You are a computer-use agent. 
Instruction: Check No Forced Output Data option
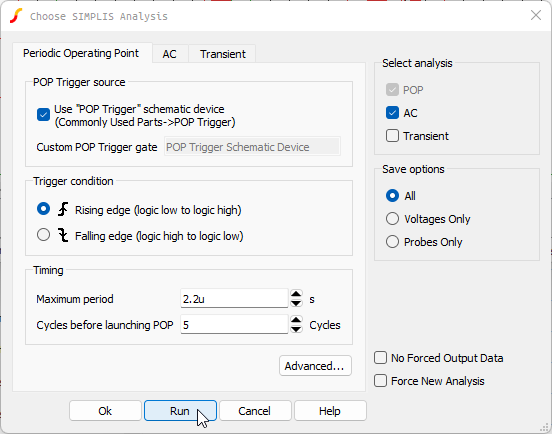pyautogui.click(x=380, y=358)
